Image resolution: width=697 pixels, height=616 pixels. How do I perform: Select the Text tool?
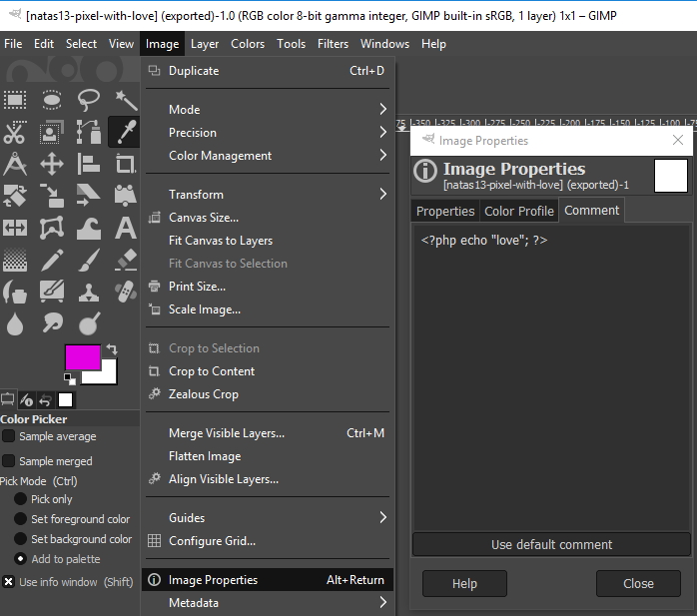pos(126,228)
